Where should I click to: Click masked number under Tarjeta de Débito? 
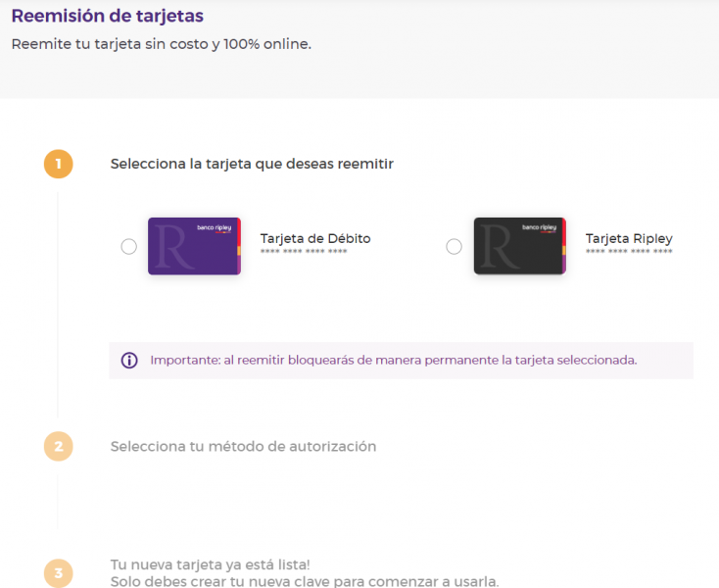click(x=304, y=253)
